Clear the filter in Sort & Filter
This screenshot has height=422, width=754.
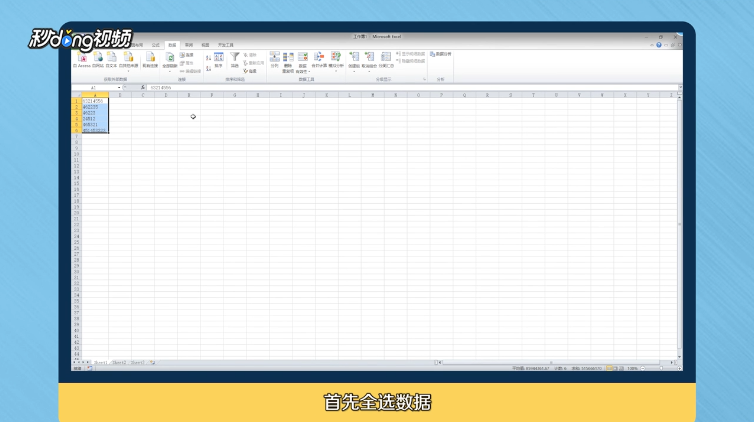[x=250, y=55]
